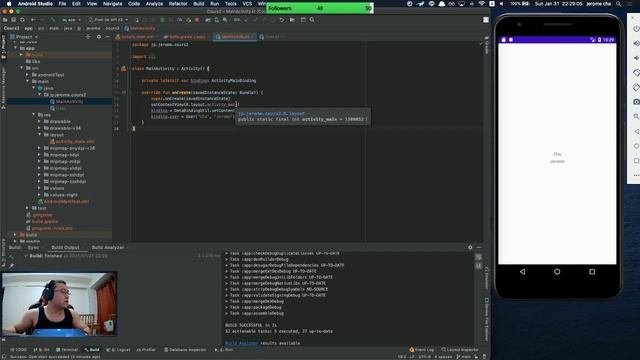
Task: Click the webcam video overlay thumbnail
Action: click(60, 304)
